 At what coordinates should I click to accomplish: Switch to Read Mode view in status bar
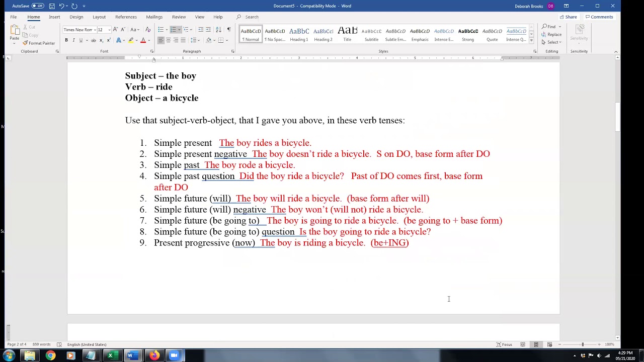tap(523, 344)
